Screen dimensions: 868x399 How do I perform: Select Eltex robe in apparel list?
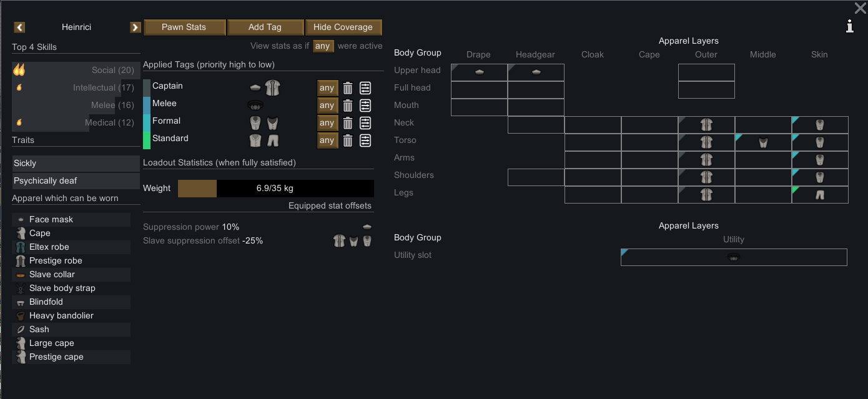coord(71,247)
